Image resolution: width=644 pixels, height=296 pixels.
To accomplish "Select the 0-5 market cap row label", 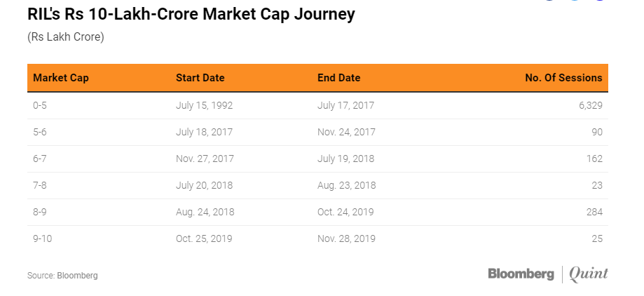I will click(x=41, y=105).
